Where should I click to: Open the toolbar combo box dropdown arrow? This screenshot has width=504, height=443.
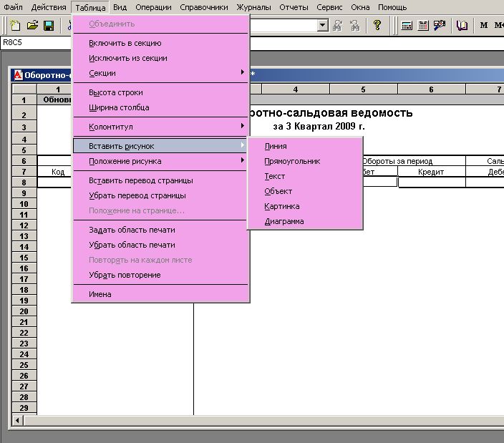click(322, 25)
